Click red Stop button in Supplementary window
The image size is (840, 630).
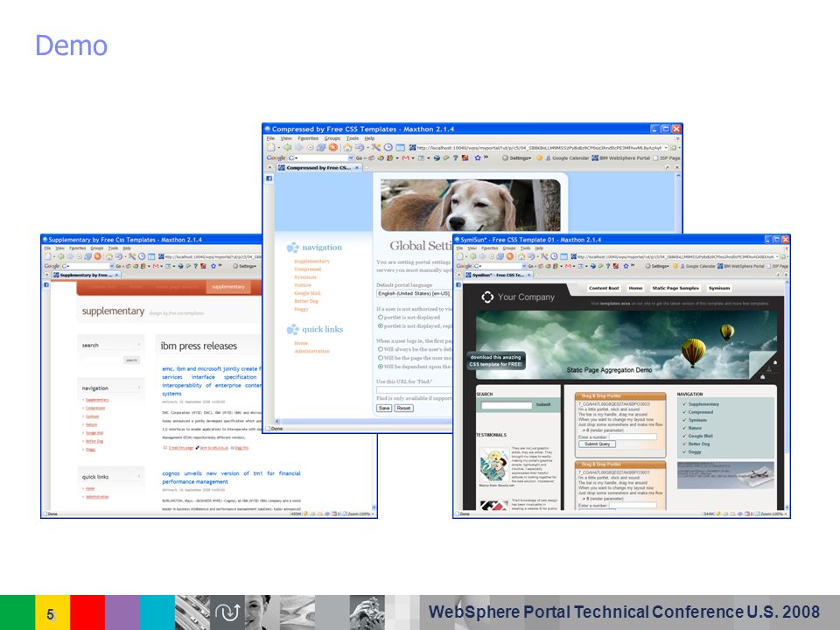[x=97, y=256]
